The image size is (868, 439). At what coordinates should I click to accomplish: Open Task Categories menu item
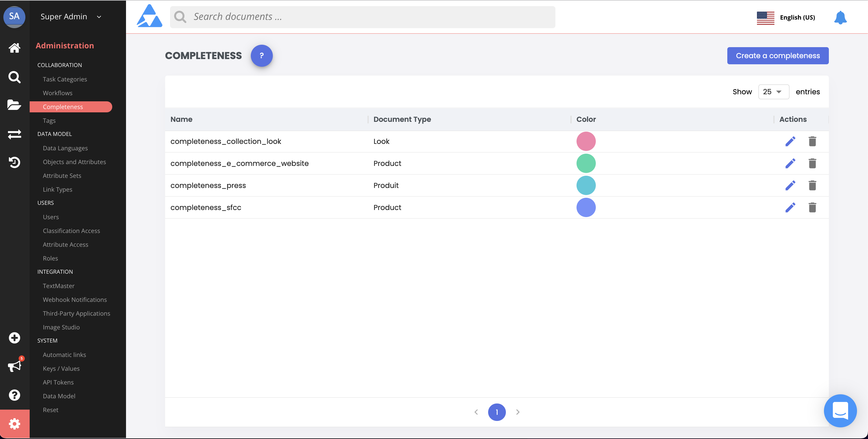coord(65,79)
